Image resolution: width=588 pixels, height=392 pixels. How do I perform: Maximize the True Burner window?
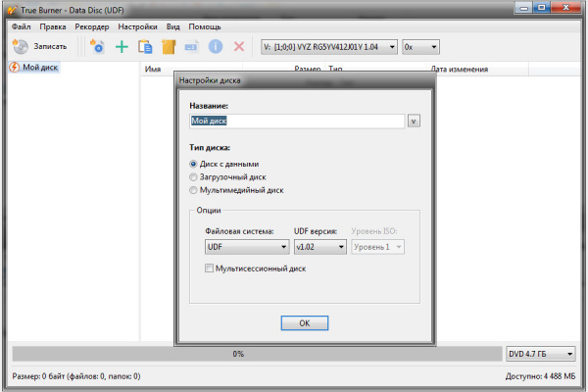tap(542, 8)
